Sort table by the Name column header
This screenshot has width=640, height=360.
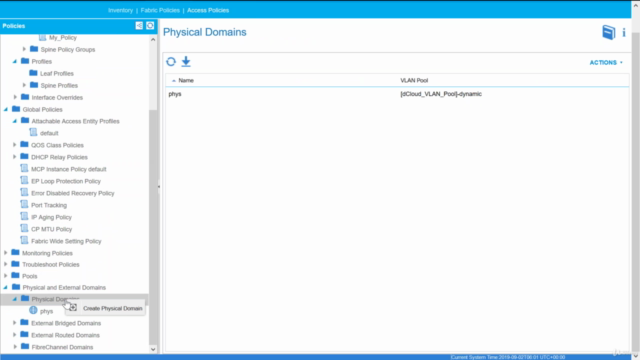186,80
